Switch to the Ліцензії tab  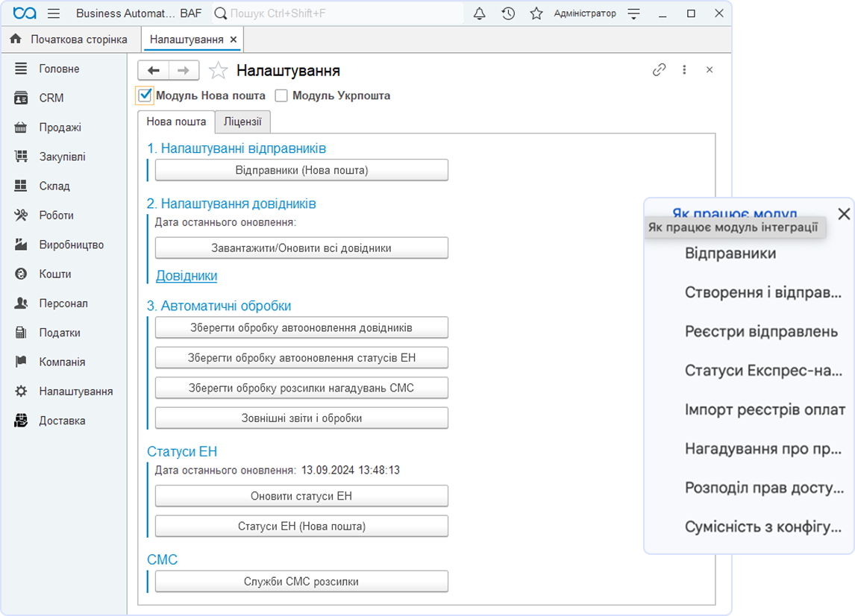[x=242, y=122]
